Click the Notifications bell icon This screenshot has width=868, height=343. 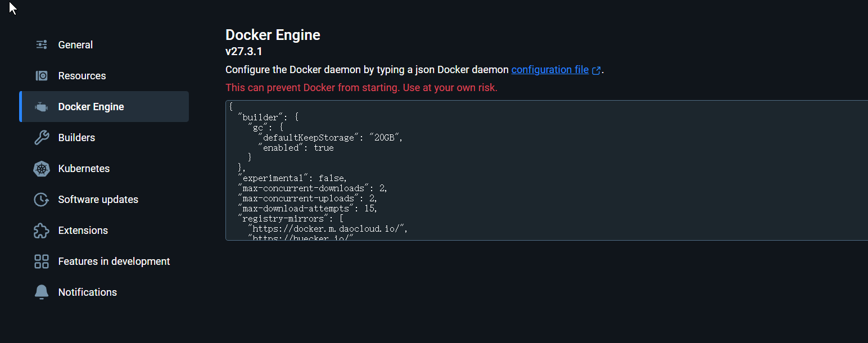[x=42, y=292]
